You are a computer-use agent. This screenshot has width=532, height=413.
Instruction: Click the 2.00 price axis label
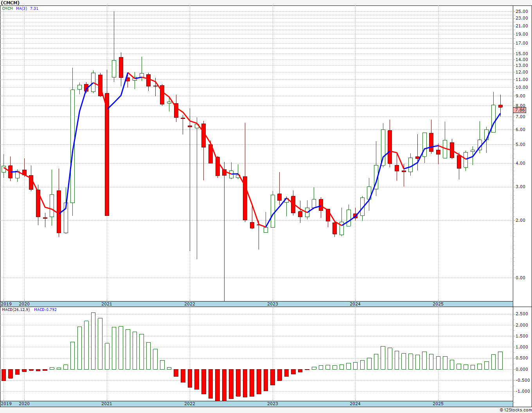click(520, 220)
